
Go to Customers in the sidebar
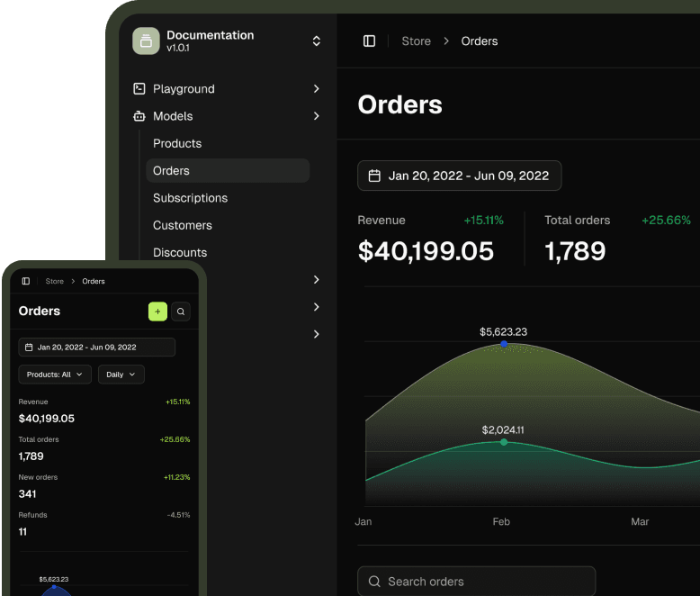[x=182, y=225]
